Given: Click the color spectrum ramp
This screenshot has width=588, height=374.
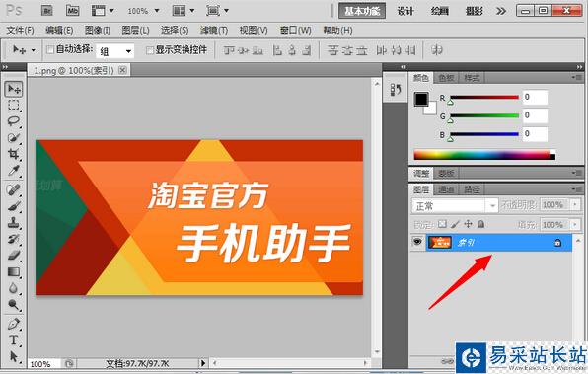Looking at the screenshot, I should pyautogui.click(x=484, y=155).
